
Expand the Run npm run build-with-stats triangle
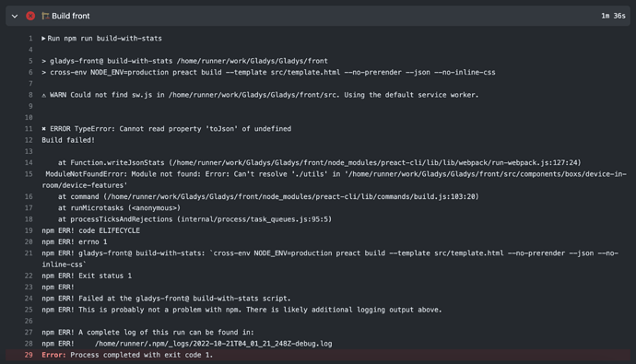43,39
